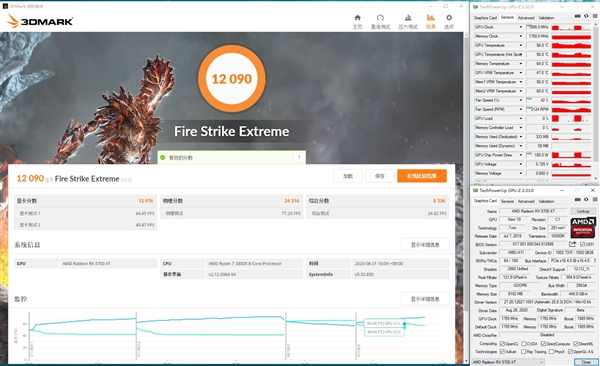Click the BIOS version export share icon
Viewport: 600px width, 366px height.
coord(572,244)
